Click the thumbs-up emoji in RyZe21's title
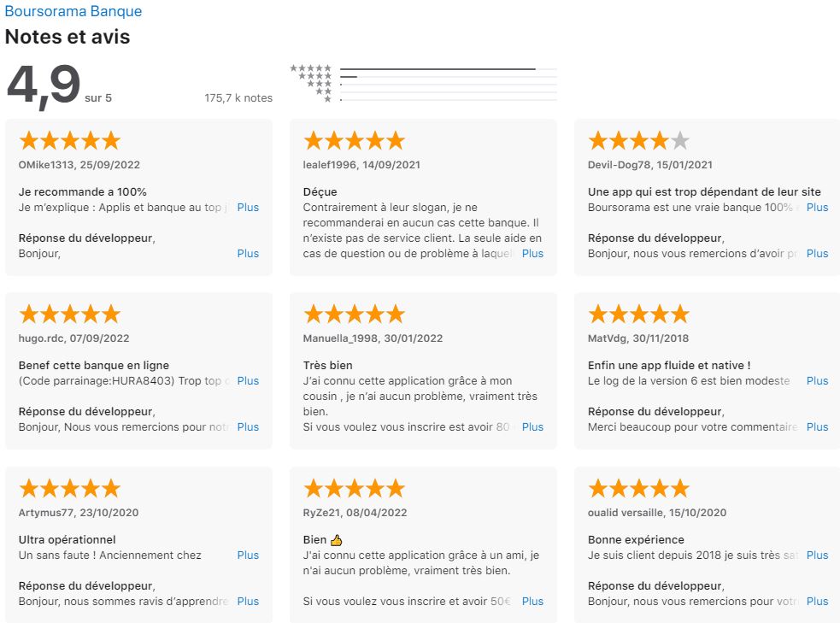 coord(336,540)
